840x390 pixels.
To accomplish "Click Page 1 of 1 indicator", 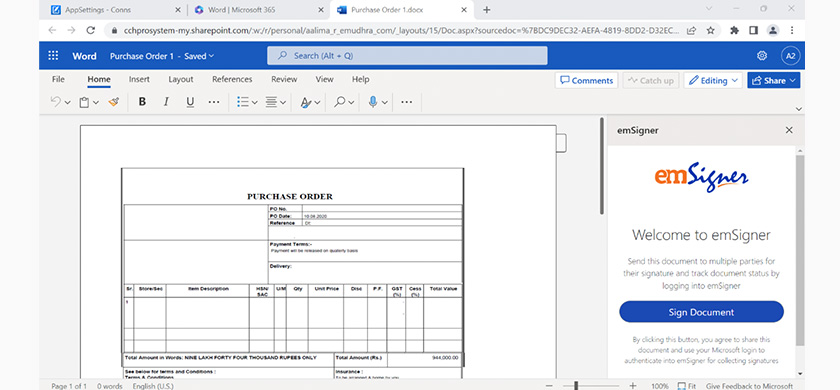I will (x=69, y=386).
